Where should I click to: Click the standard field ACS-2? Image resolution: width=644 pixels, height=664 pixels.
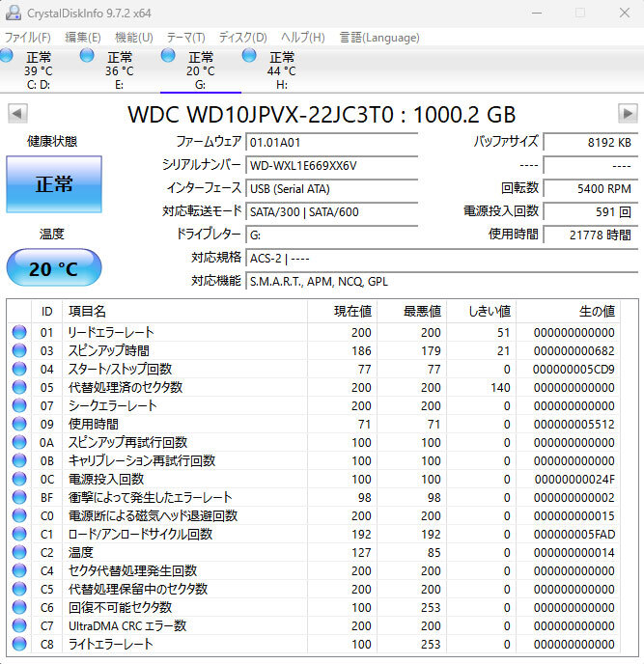[x=442, y=259]
